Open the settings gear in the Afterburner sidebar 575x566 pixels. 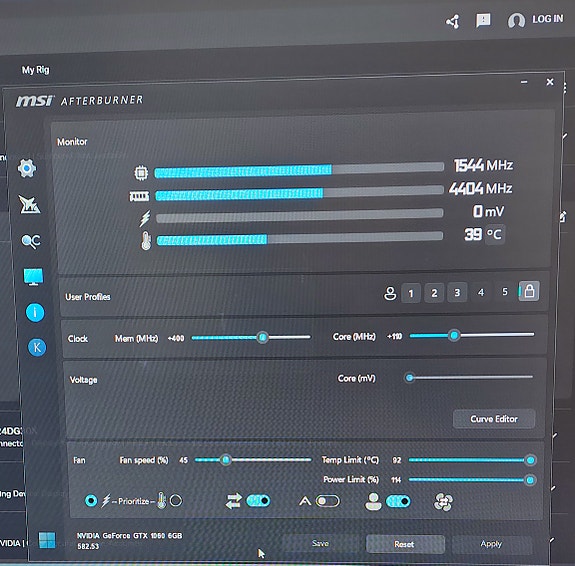click(27, 168)
